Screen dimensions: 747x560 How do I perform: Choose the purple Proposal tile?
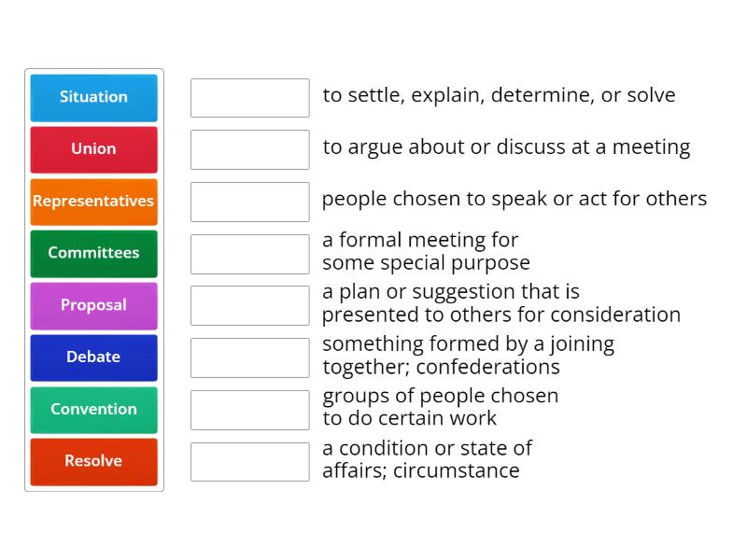click(93, 305)
